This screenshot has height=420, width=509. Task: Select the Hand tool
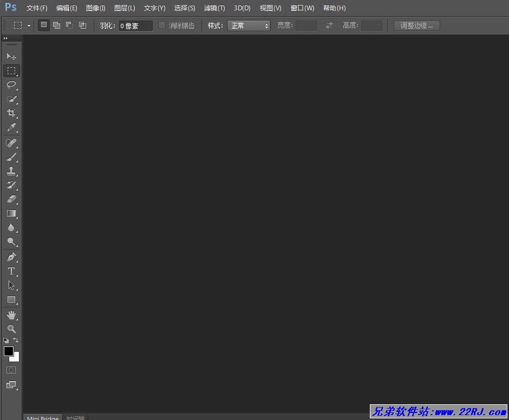[x=11, y=314]
